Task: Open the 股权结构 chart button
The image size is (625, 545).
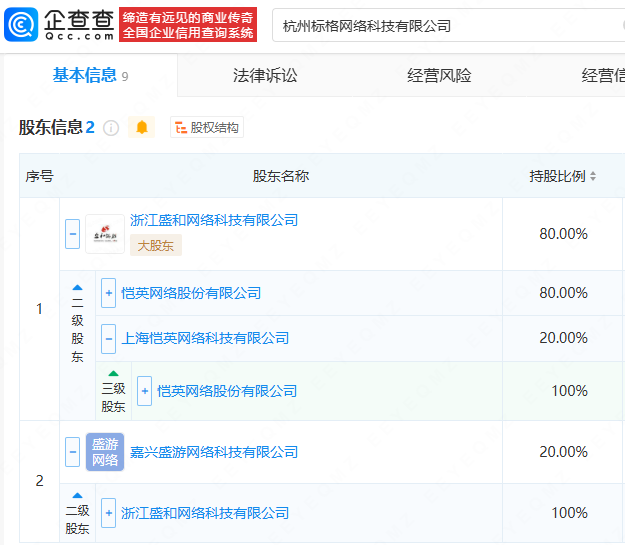Action: tap(207, 128)
